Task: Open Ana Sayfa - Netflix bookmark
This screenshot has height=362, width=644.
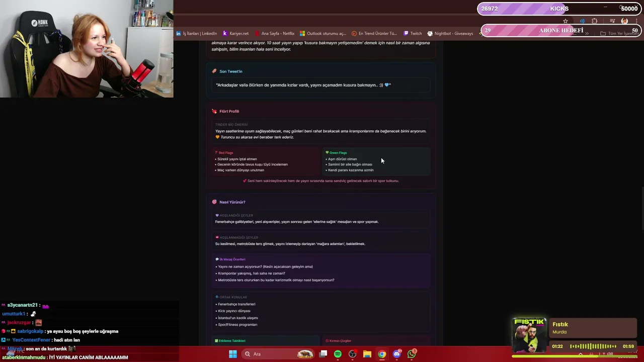Action: click(275, 33)
